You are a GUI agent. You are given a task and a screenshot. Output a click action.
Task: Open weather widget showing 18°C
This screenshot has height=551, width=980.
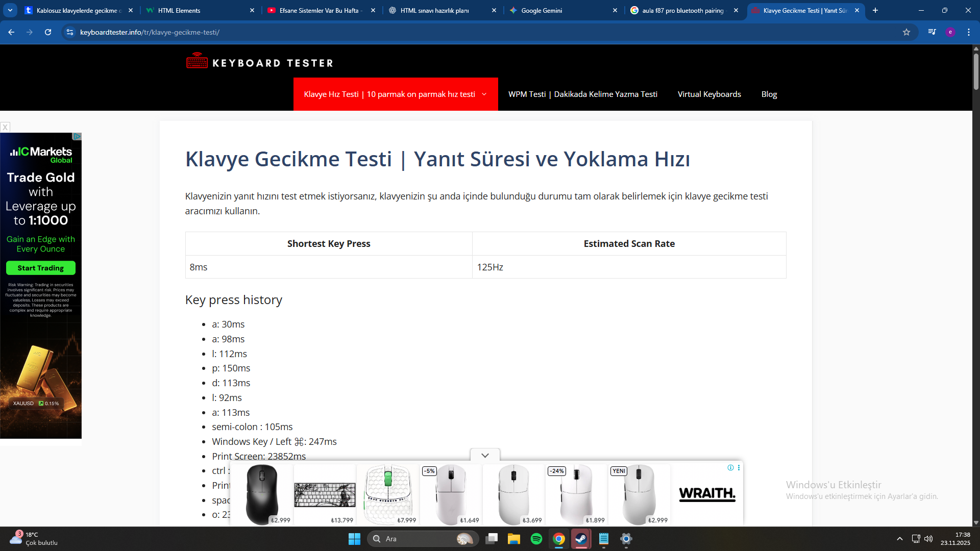pos(34,539)
